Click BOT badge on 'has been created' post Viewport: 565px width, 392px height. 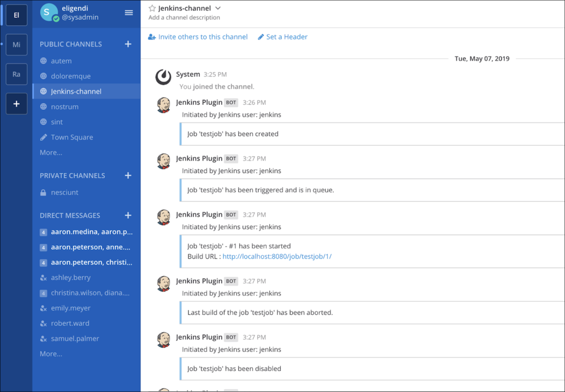pyautogui.click(x=231, y=103)
